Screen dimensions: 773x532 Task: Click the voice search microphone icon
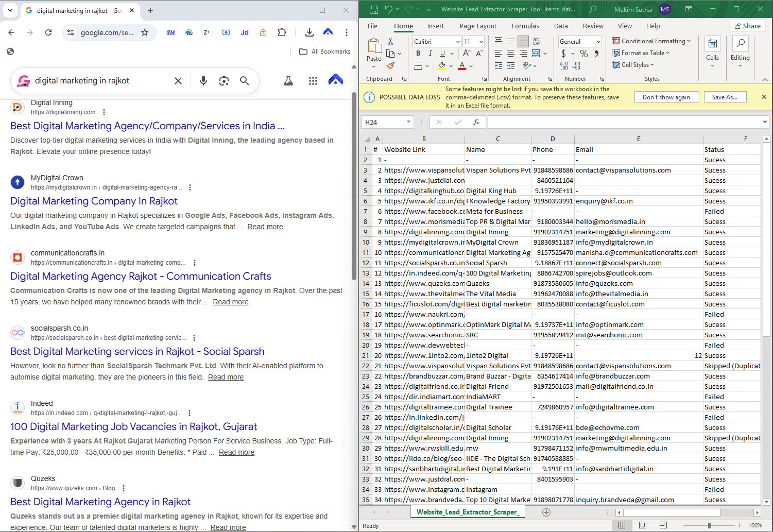[x=203, y=81]
